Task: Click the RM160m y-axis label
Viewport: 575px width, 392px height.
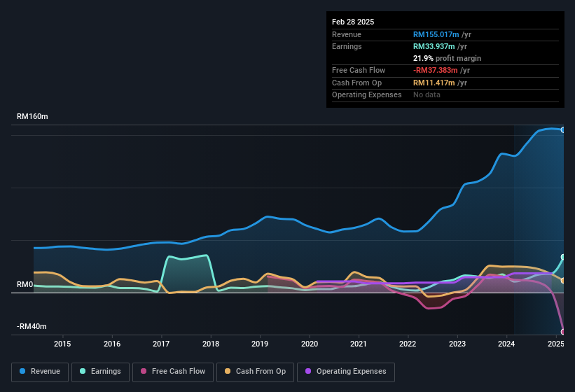Action: (32, 116)
